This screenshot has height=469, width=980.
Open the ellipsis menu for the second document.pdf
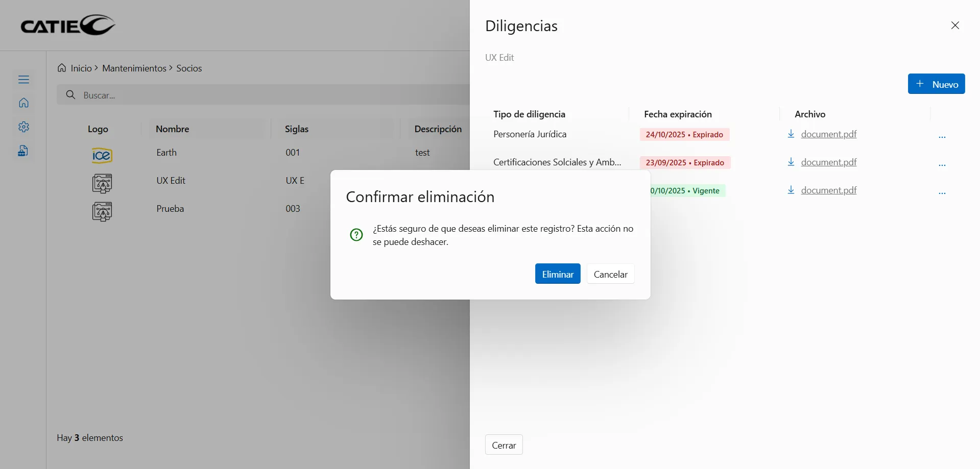(943, 164)
